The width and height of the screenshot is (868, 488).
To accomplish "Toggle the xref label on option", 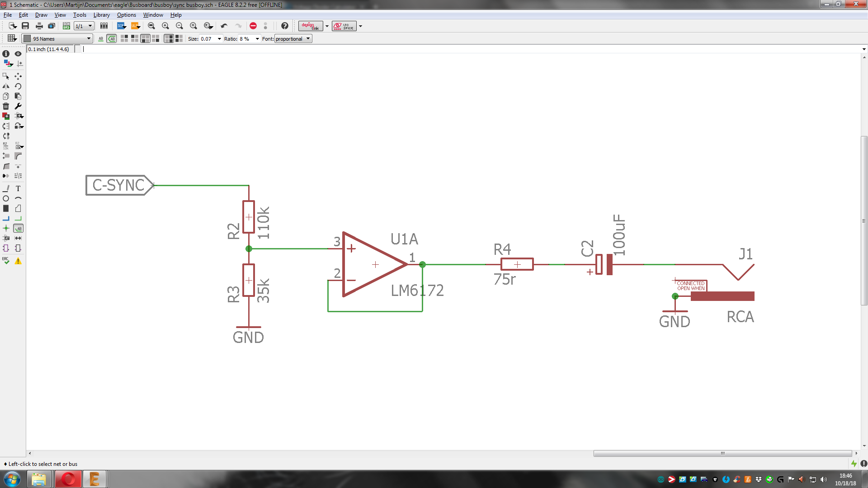I will (112, 39).
